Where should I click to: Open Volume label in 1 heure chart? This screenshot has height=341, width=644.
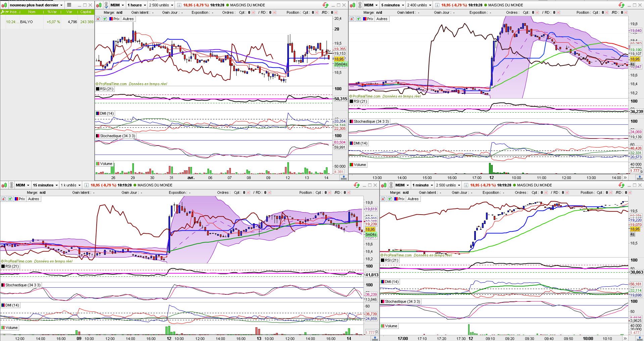(105, 164)
